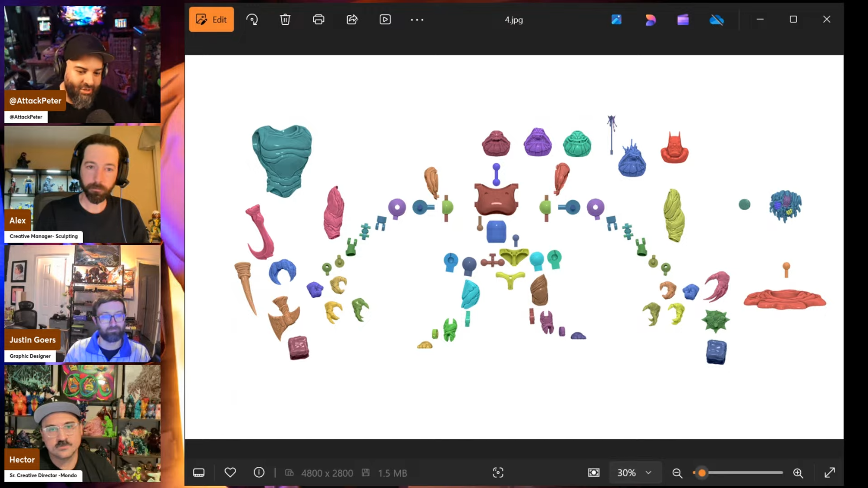Image resolution: width=868 pixels, height=488 pixels.
Task: Rotate the image with the rotate icon
Action: click(x=252, y=20)
